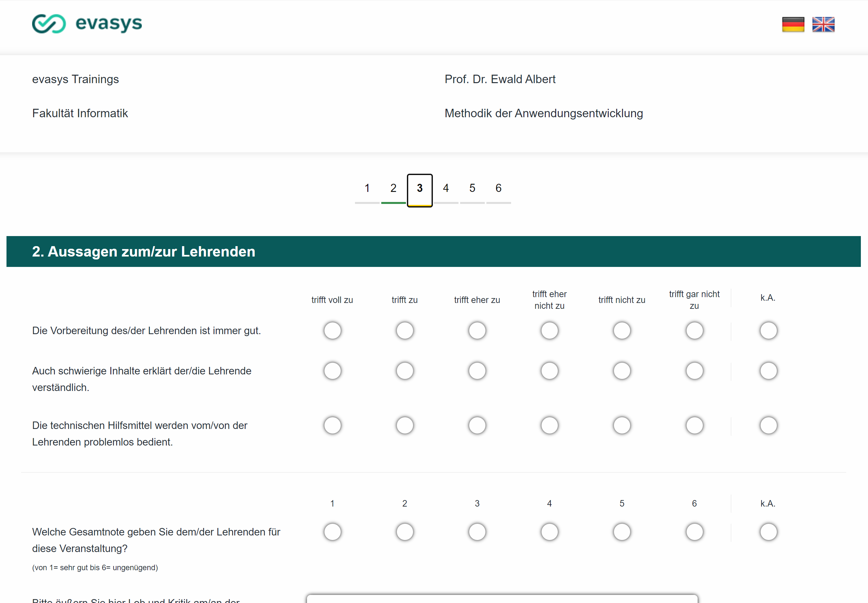The height and width of the screenshot is (603, 868).
Task: Select 'trifft voll zu' for Vorbereitung question
Action: [332, 330]
